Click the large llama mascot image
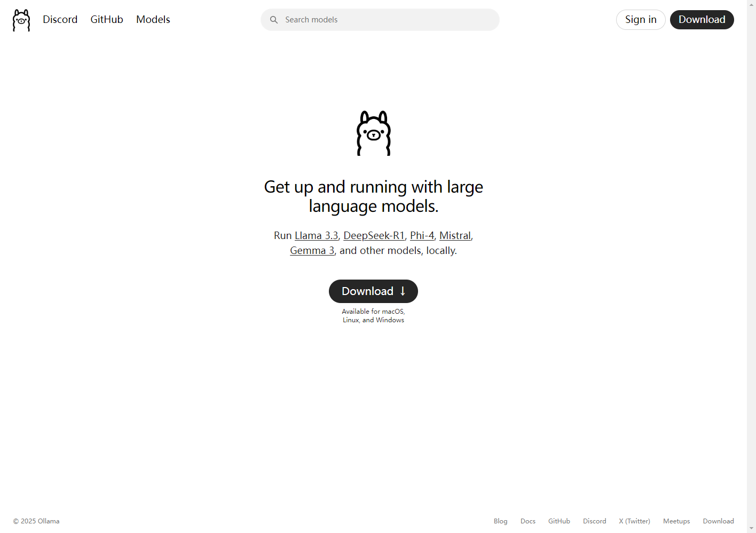Screen dimensions: 756x533 (x=374, y=133)
